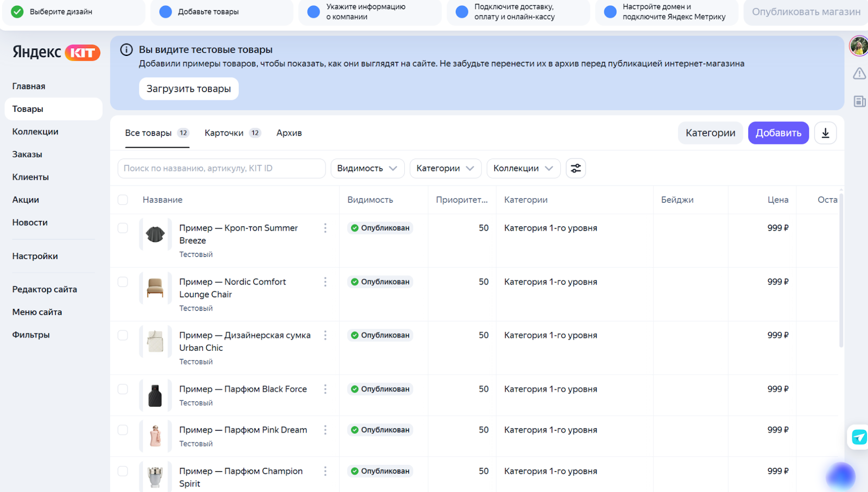Expand the Видимость filter dropdown

click(367, 168)
